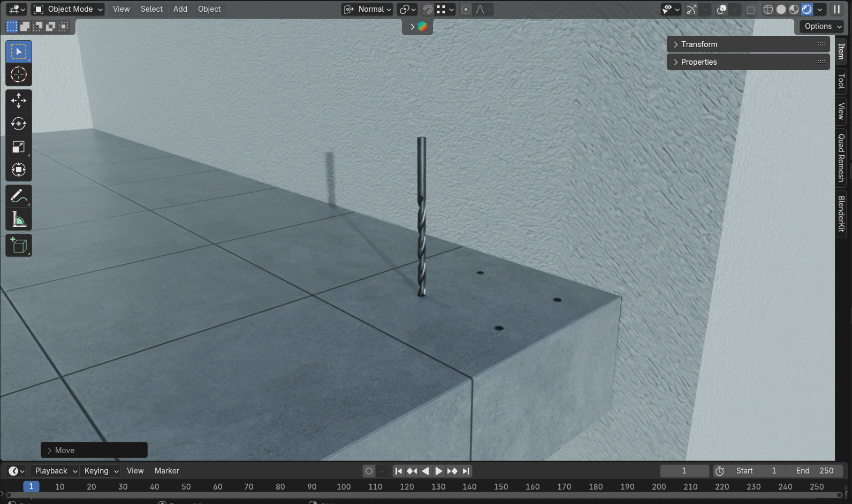Toggle proportional editing
The image size is (852, 504).
click(x=466, y=10)
